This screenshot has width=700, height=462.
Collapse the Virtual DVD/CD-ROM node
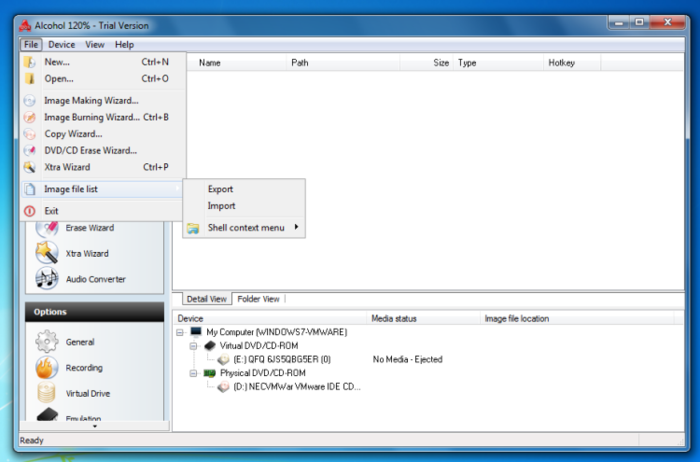point(193,346)
